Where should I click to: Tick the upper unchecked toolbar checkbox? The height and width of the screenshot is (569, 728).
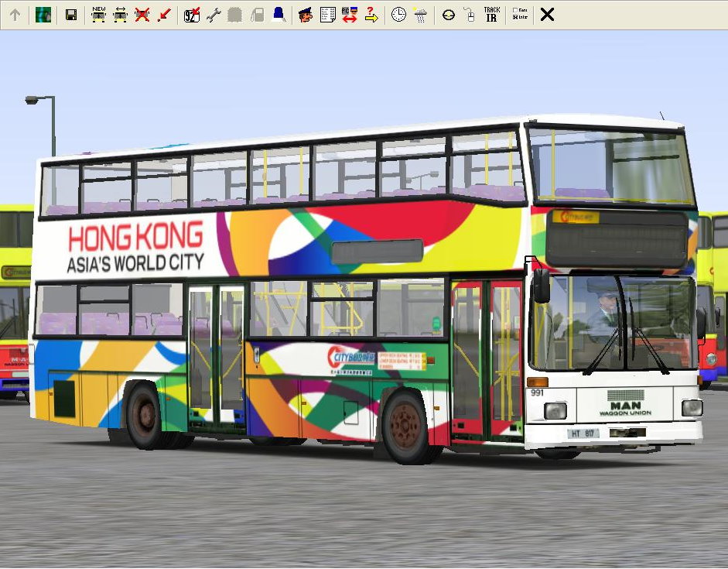[515, 10]
